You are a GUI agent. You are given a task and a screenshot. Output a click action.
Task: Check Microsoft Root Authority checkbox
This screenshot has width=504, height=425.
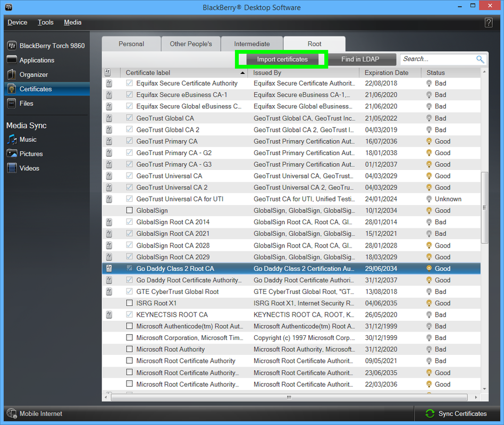point(129,349)
